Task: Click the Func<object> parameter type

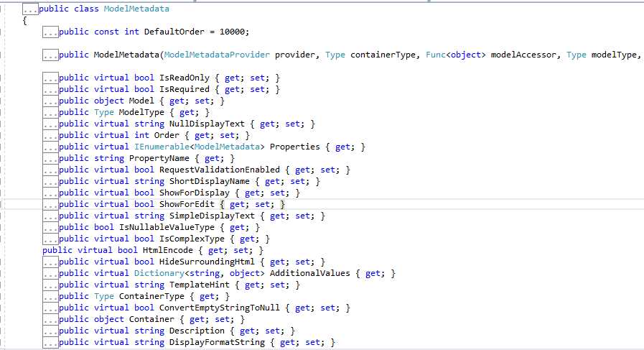Action: (456, 55)
